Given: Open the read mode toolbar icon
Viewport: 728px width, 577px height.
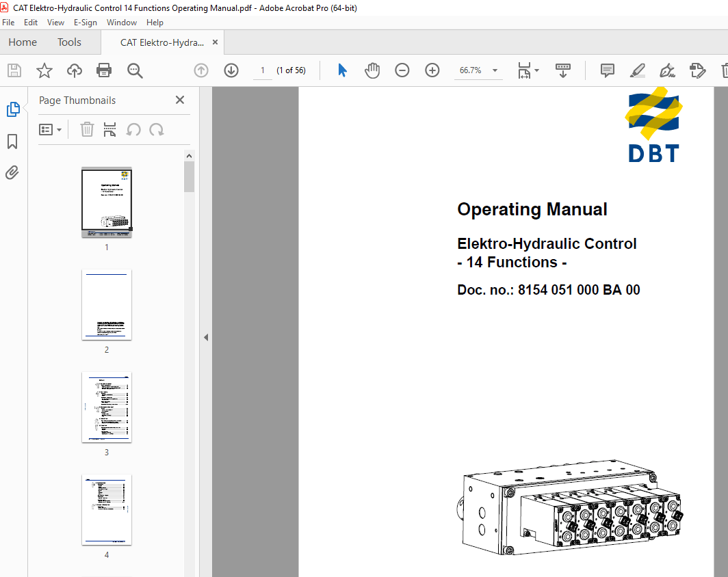Looking at the screenshot, I should [562, 70].
